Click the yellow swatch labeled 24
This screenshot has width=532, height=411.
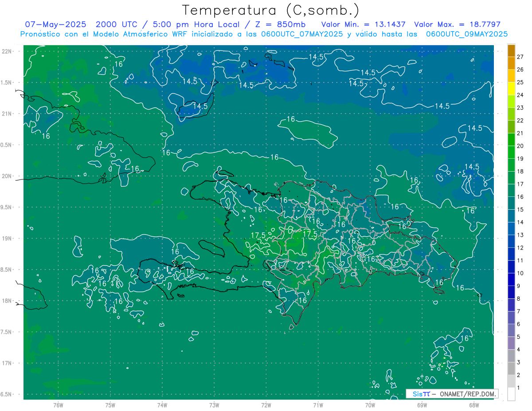tap(511, 89)
